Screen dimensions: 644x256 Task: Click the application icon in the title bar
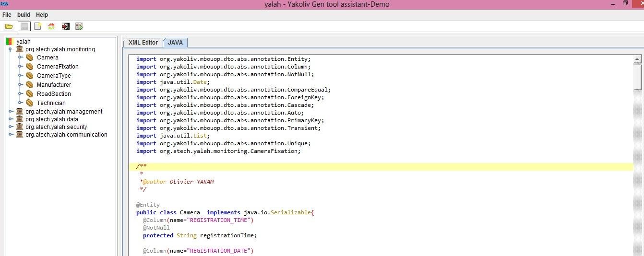pos(4,4)
